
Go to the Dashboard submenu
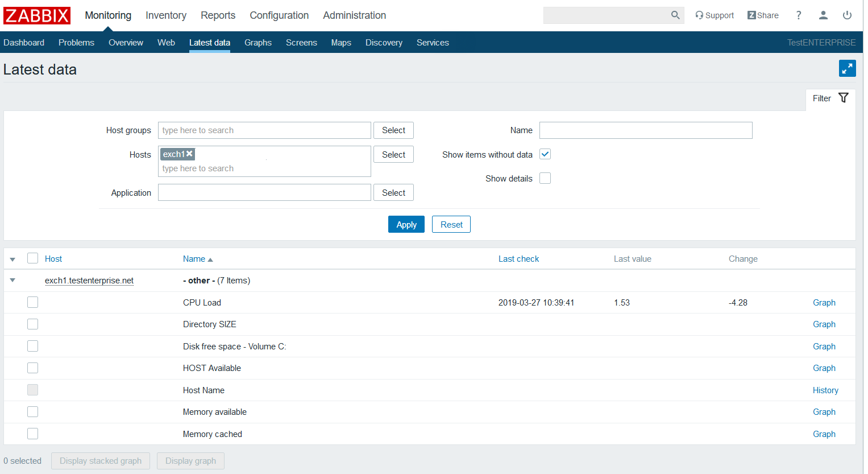click(24, 43)
